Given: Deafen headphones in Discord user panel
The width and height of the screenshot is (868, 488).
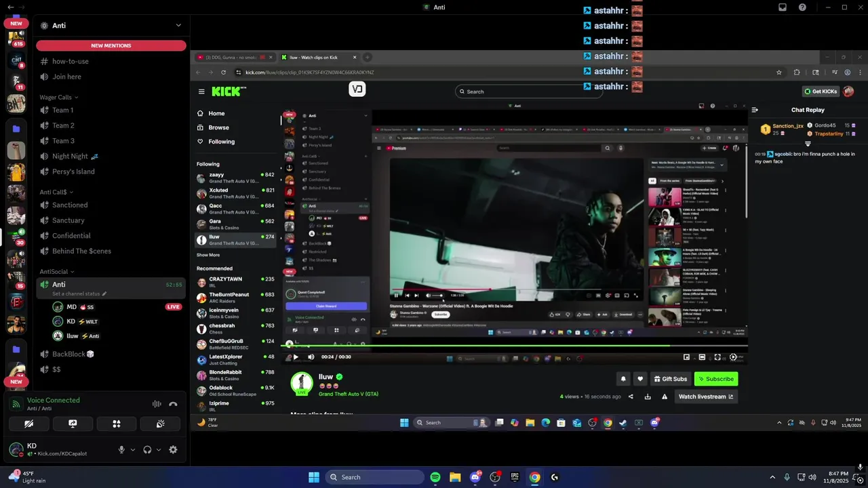Looking at the screenshot, I should click(147, 449).
